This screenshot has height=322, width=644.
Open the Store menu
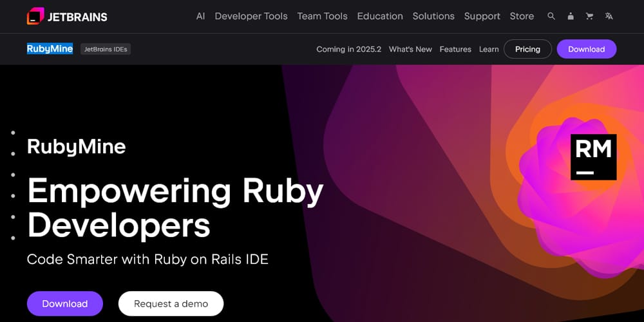pyautogui.click(x=522, y=17)
